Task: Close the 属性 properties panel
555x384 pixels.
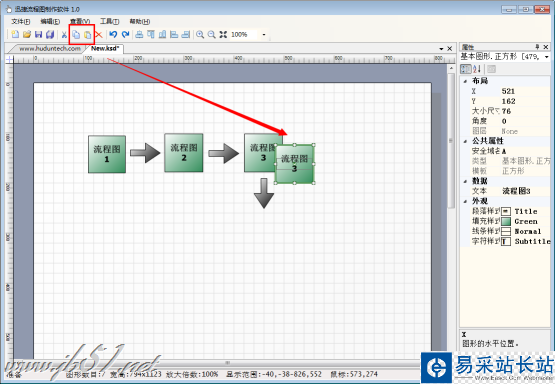Action: point(546,47)
